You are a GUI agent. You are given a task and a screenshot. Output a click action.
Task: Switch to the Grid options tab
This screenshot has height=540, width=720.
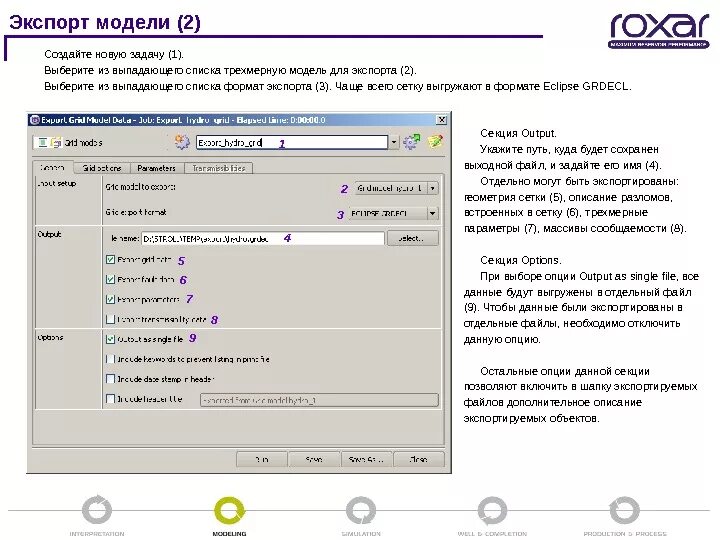(102, 169)
